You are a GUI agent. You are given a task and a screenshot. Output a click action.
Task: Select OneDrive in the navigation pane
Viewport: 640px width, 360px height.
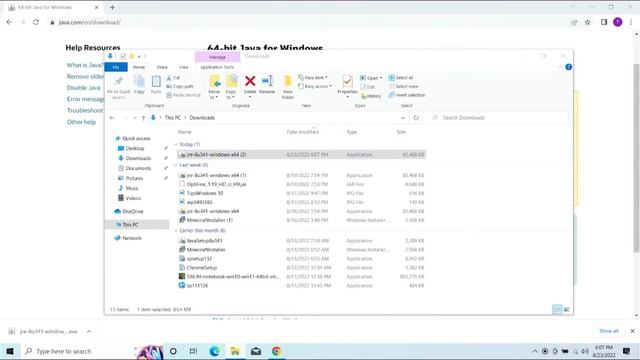[133, 211]
